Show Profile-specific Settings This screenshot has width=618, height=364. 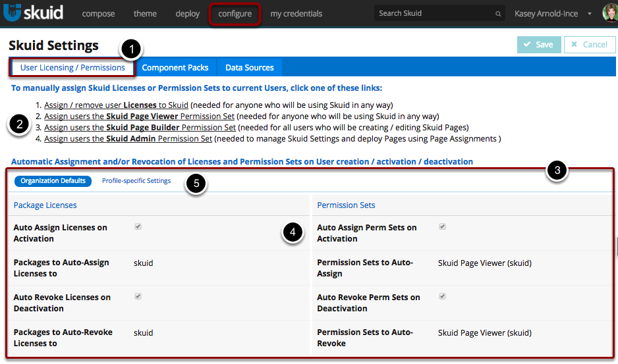tap(136, 181)
